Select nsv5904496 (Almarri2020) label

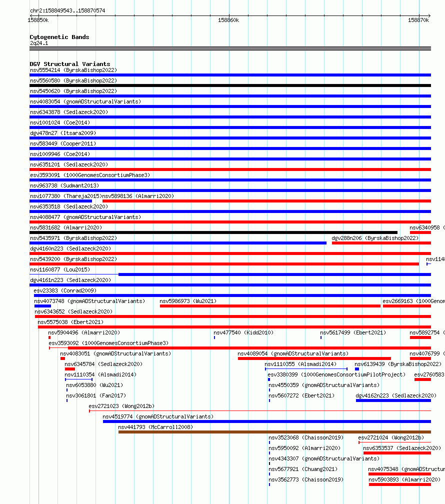84,332
